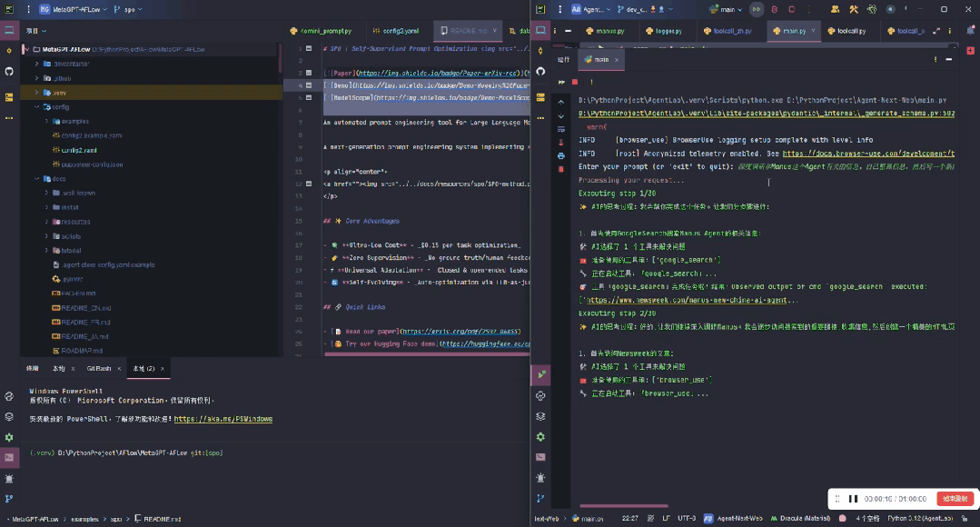Select config2.yaml file in project tree
This screenshot has height=527, width=980.
coord(79,150)
